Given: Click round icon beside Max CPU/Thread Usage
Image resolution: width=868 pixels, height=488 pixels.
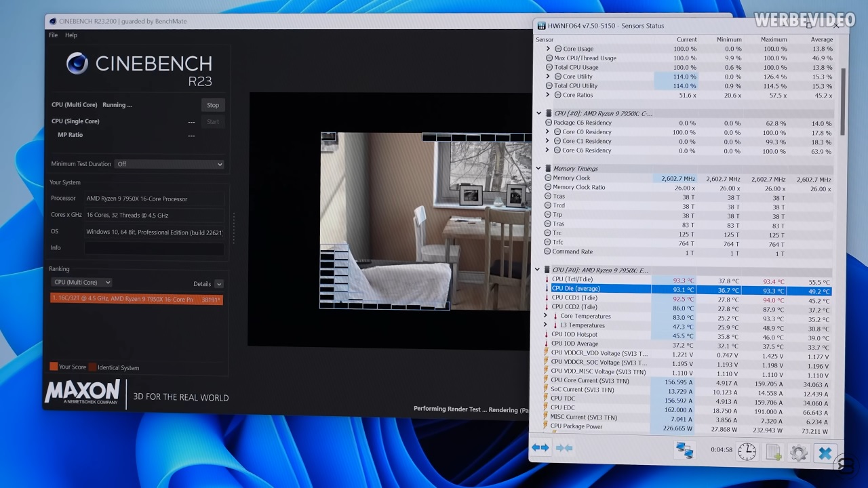Looking at the screenshot, I should point(549,58).
